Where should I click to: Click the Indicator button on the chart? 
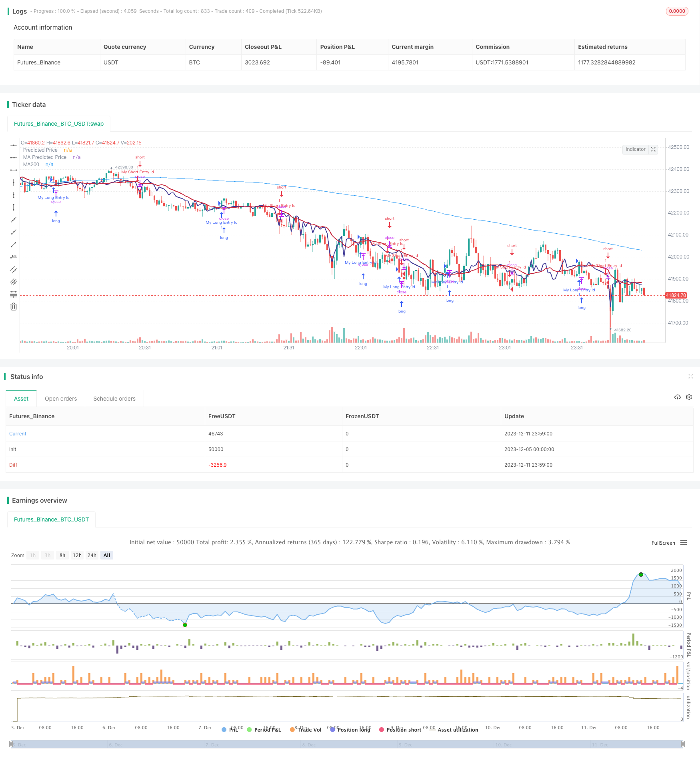tap(636, 149)
